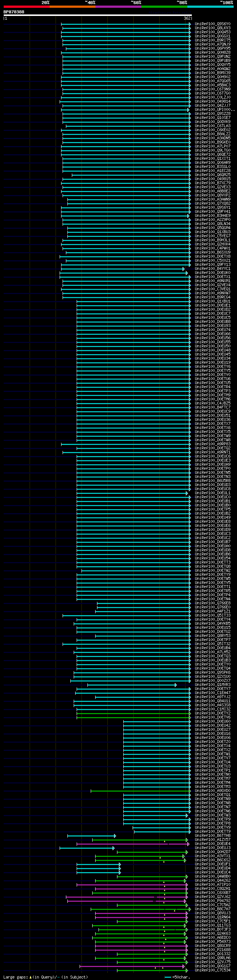
Task: Click the UniRef100_A3VTX1 label
Action: pos(213,857)
